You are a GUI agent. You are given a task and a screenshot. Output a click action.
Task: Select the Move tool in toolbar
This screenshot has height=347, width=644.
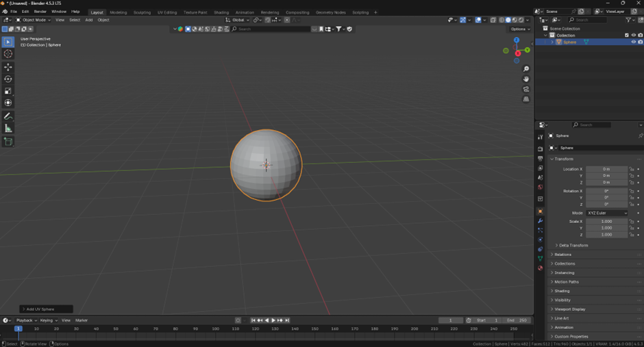8,67
